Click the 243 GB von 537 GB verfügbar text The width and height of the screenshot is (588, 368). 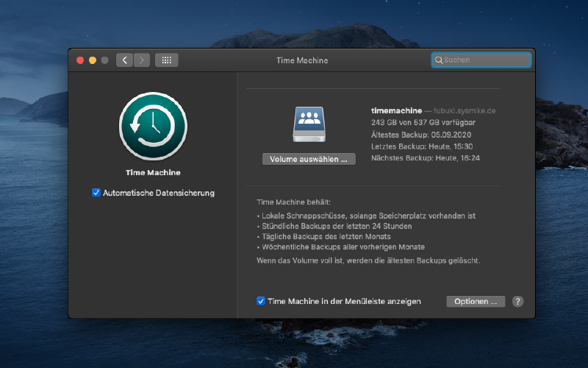click(423, 122)
